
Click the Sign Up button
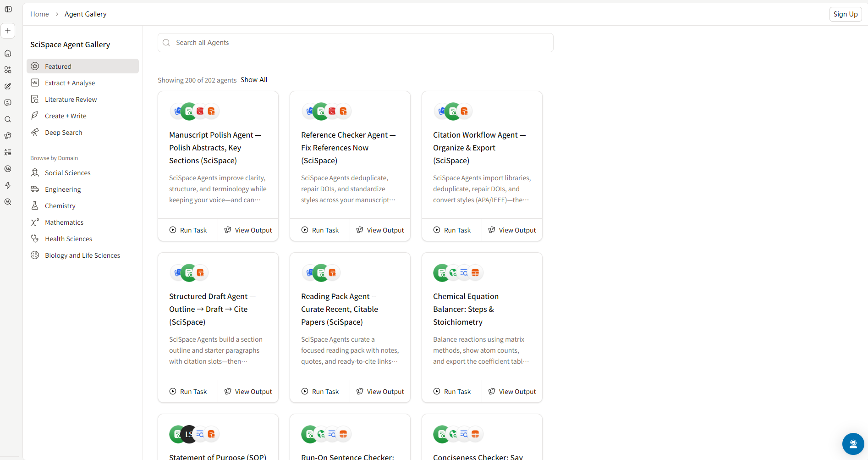(x=845, y=14)
